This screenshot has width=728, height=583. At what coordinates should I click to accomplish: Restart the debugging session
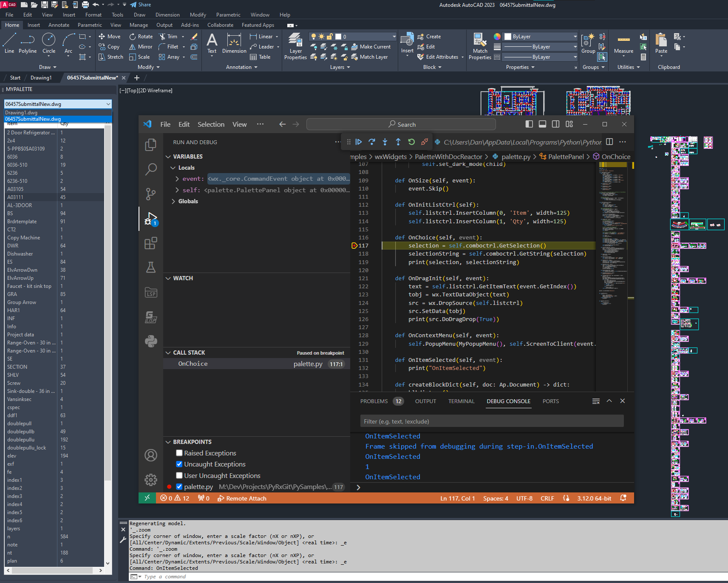click(x=411, y=142)
